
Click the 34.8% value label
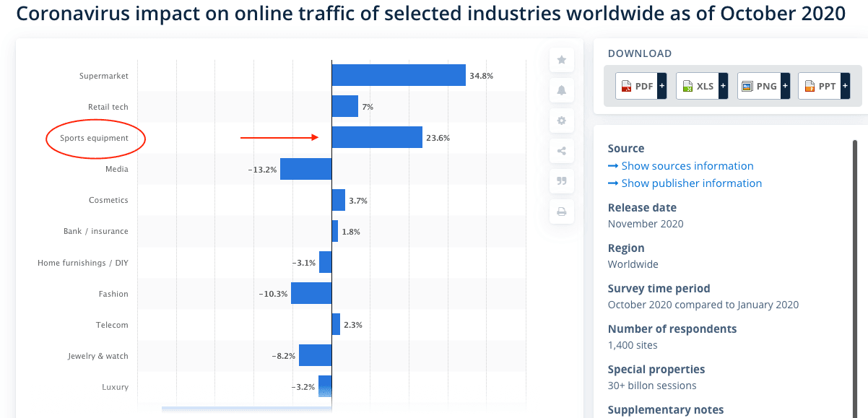(x=481, y=76)
